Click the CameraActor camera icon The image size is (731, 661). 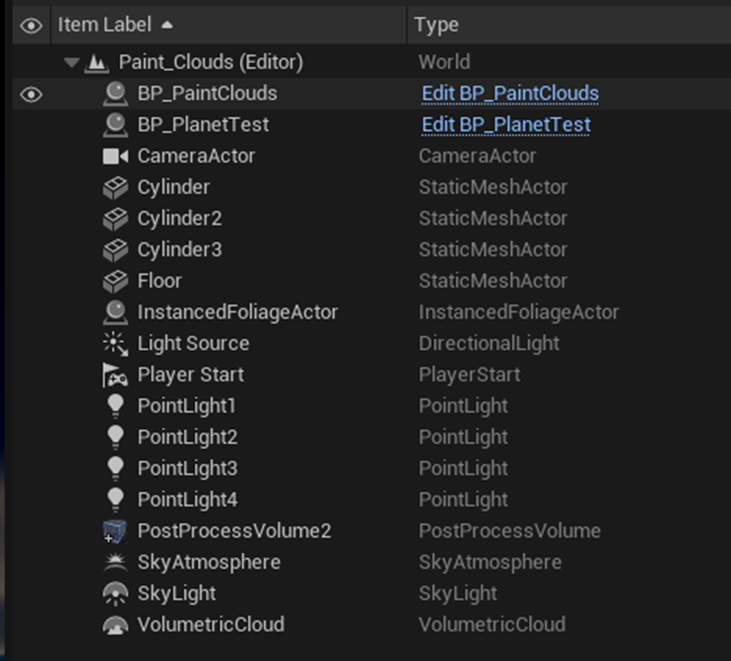[x=115, y=156]
